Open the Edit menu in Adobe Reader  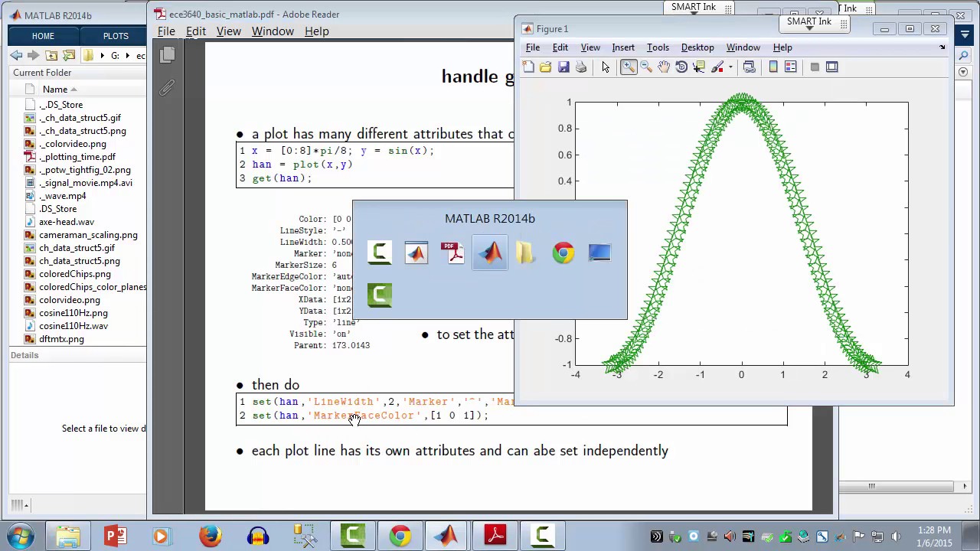coord(196,31)
